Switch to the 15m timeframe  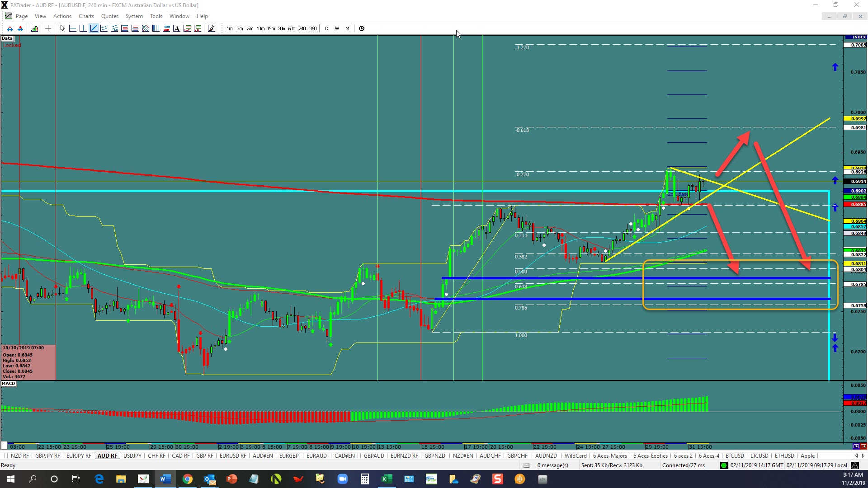[271, 28]
